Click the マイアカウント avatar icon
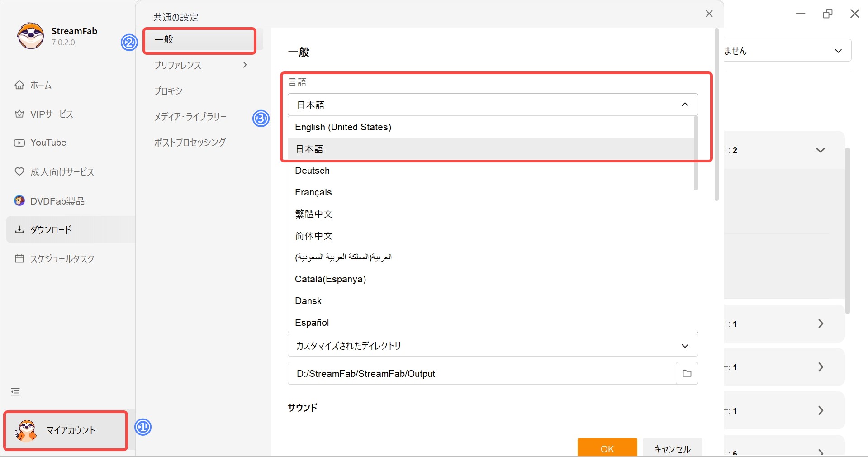 click(x=26, y=430)
